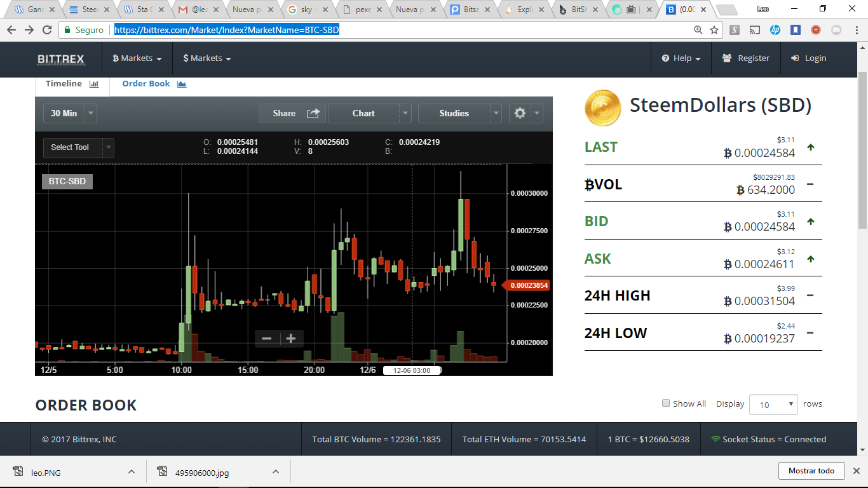
Task: Click the green arrow beside BID price
Action: (x=810, y=222)
